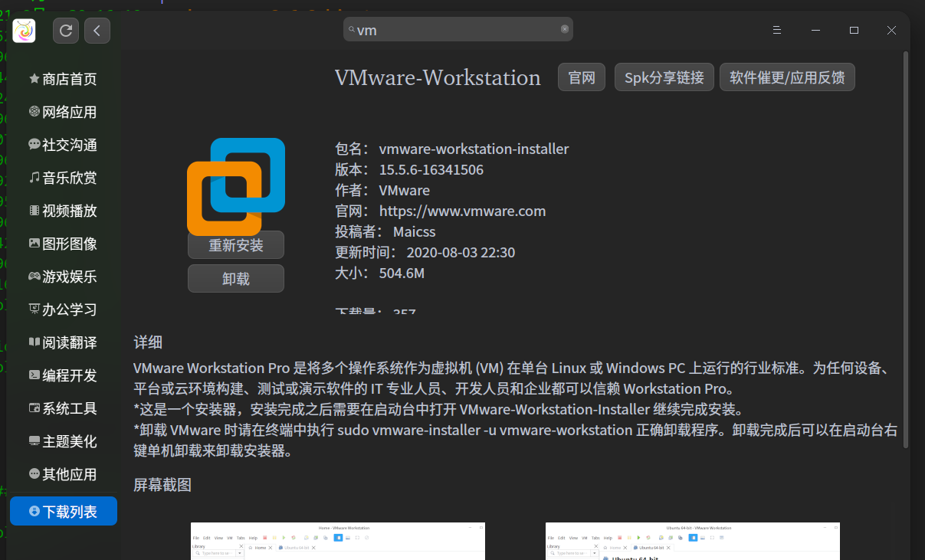Switch to 游戏娱乐 category

63,277
